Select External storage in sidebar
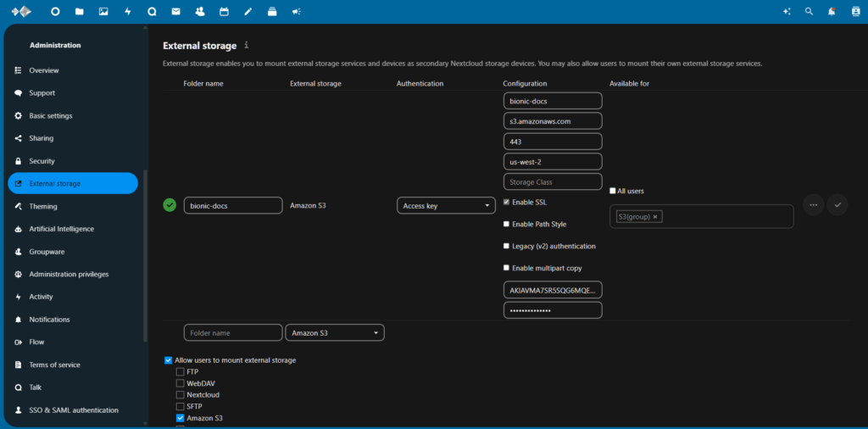Viewport: 868px width, 429px height. tap(73, 183)
